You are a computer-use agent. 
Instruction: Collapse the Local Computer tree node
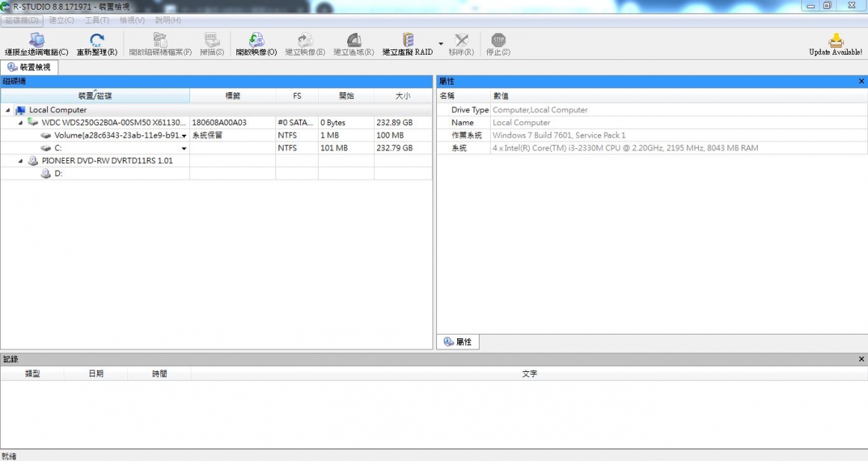[x=7, y=110]
